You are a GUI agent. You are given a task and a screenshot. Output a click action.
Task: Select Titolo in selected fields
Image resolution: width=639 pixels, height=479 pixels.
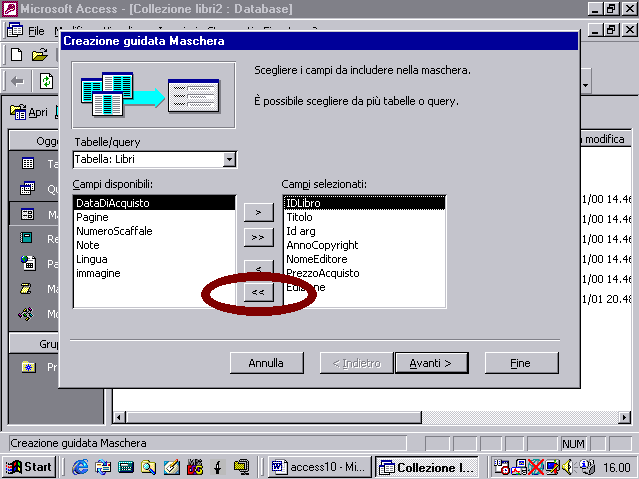click(364, 217)
